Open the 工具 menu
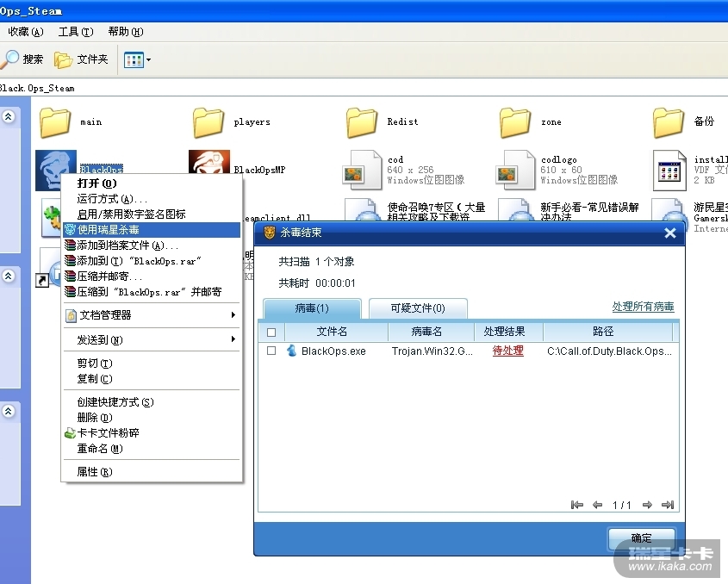Image resolution: width=728 pixels, height=584 pixels. point(76,32)
